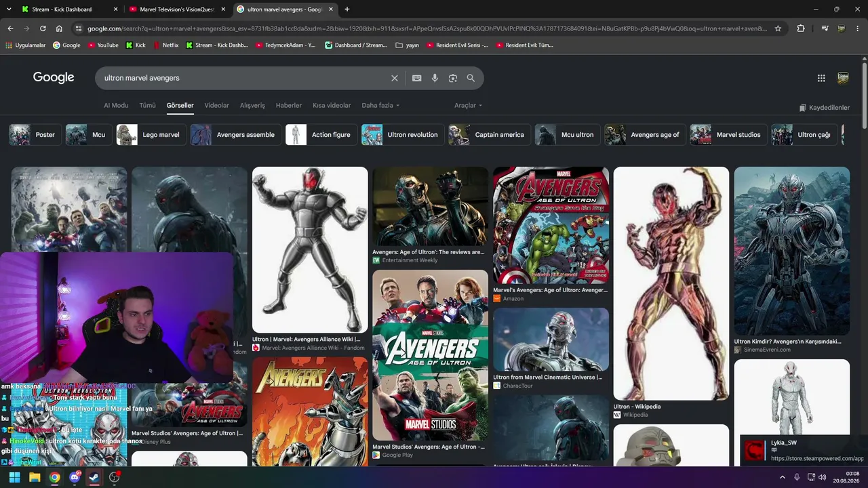868x488 pixels.
Task: Switch to the AI Modu tab
Action: point(116,106)
